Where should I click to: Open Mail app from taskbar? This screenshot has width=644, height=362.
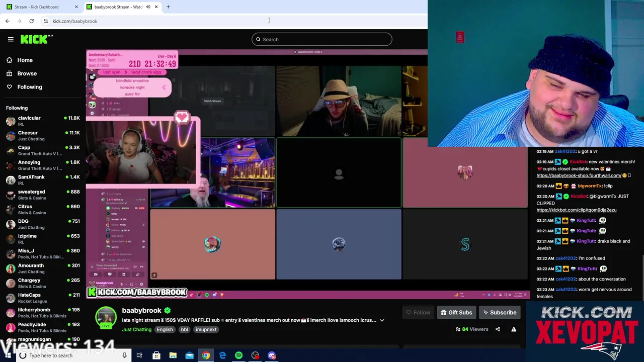189,355
